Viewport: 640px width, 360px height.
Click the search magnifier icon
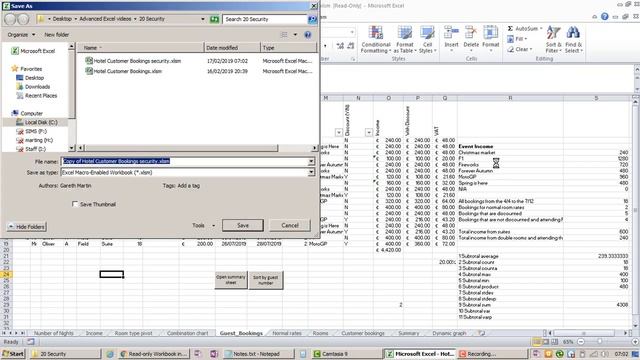tap(312, 19)
